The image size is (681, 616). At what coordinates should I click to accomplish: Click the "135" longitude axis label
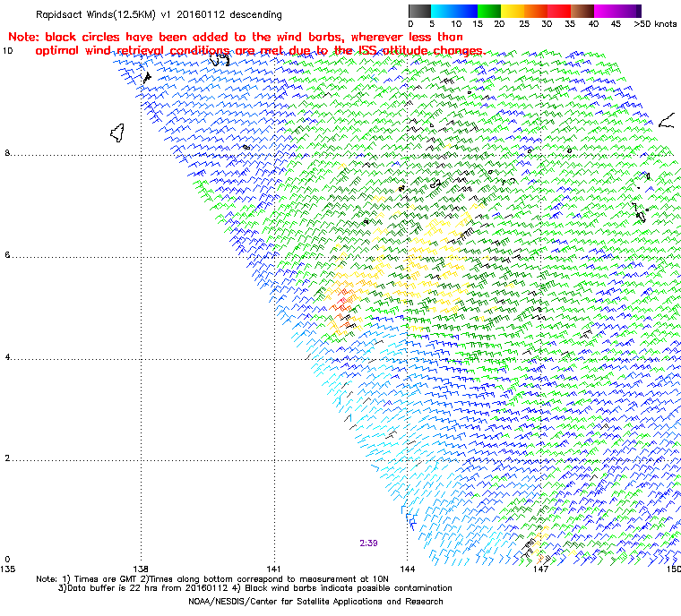click(8, 569)
